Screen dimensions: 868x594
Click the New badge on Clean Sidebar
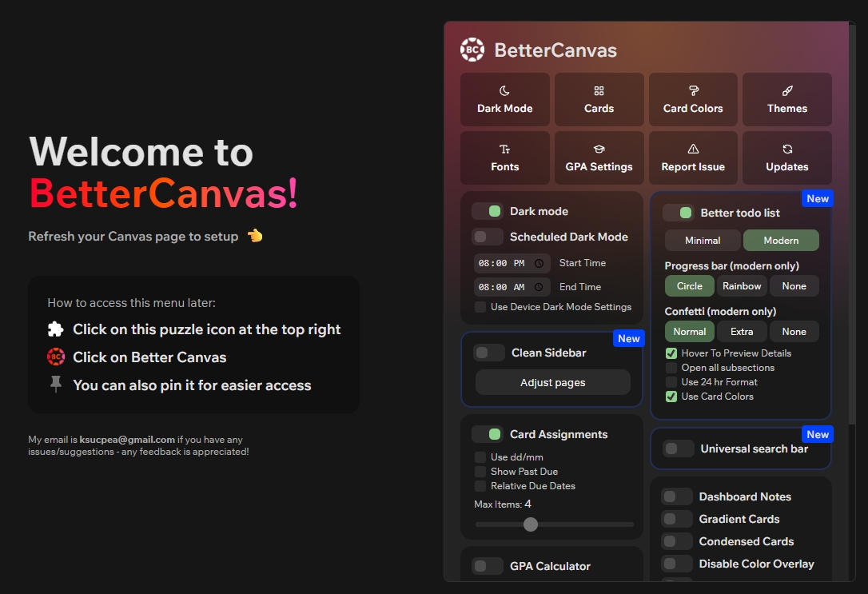629,339
